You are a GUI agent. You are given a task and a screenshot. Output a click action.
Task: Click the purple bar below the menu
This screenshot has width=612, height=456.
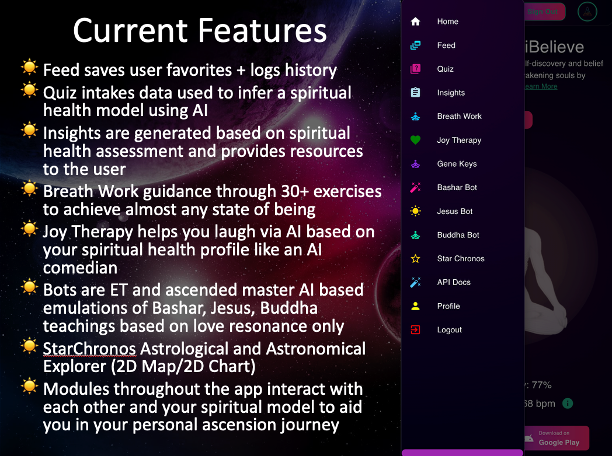click(x=462, y=452)
